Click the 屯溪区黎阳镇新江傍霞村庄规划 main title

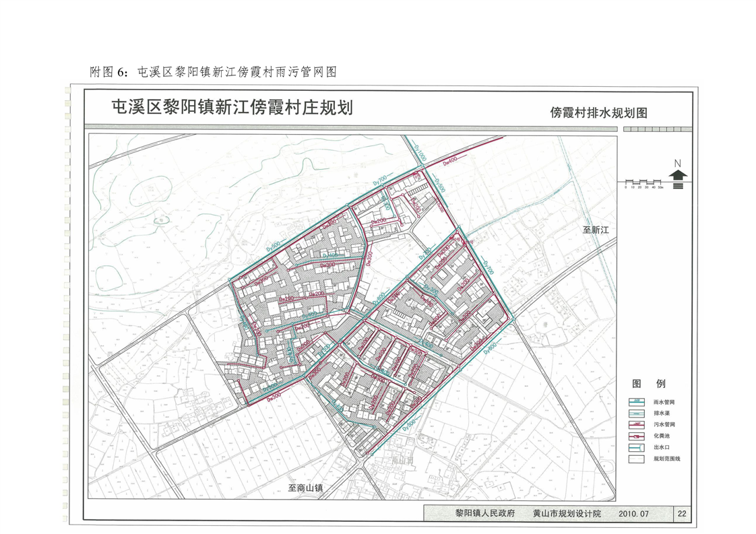pyautogui.click(x=232, y=108)
